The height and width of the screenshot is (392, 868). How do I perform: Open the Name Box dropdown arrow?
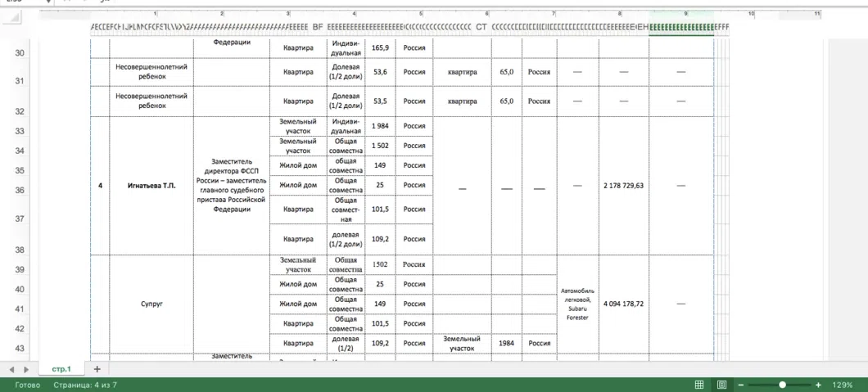pyautogui.click(x=47, y=1)
